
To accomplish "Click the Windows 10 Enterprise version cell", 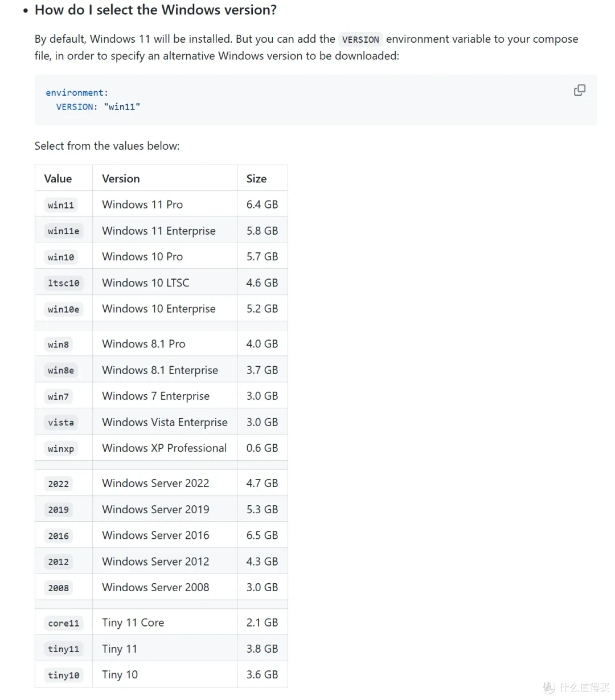I will [165, 309].
